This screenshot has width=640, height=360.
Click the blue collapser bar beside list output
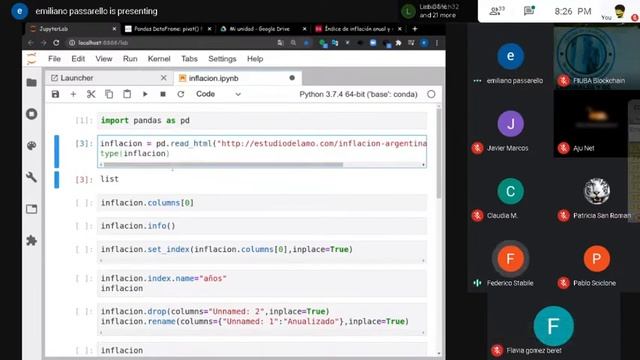57,180
